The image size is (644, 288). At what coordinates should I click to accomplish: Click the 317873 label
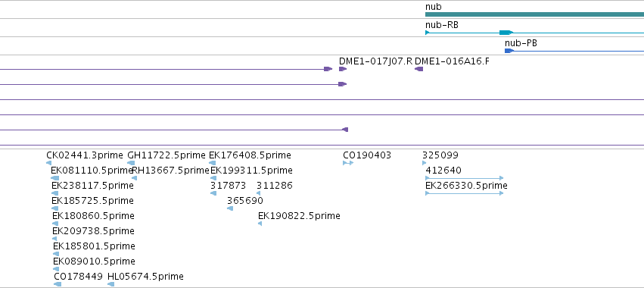(x=229, y=186)
